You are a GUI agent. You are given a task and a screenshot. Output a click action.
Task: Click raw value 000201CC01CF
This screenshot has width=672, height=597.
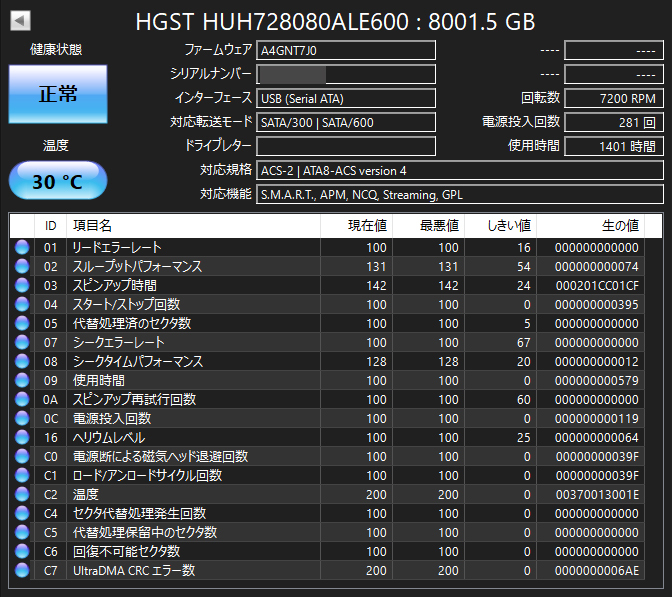(597, 285)
